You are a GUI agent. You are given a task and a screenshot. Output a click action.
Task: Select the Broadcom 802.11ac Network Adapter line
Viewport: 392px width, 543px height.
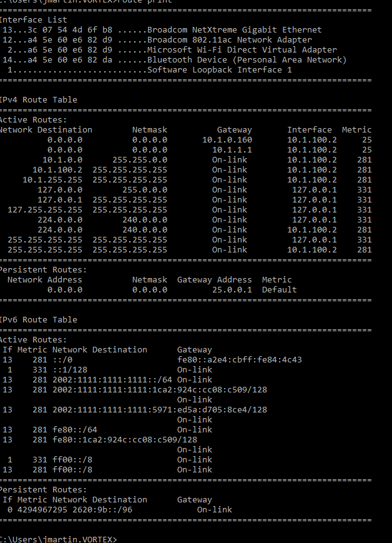point(229,40)
